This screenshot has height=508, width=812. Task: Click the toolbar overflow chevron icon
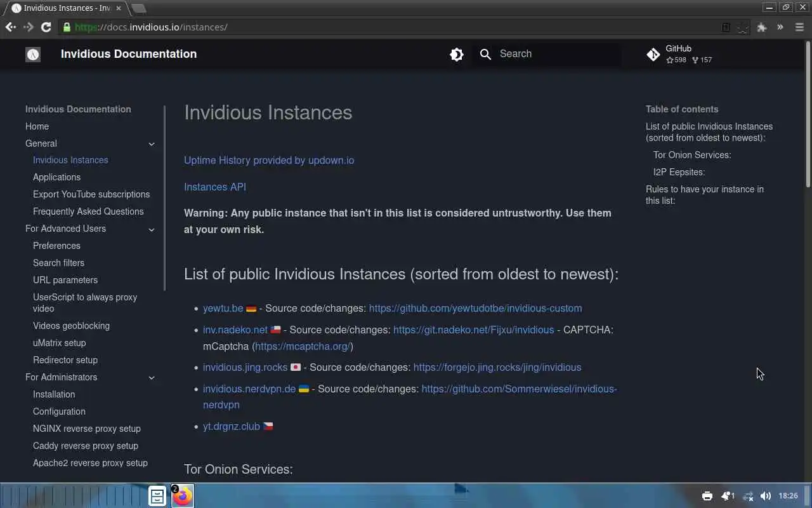click(780, 27)
